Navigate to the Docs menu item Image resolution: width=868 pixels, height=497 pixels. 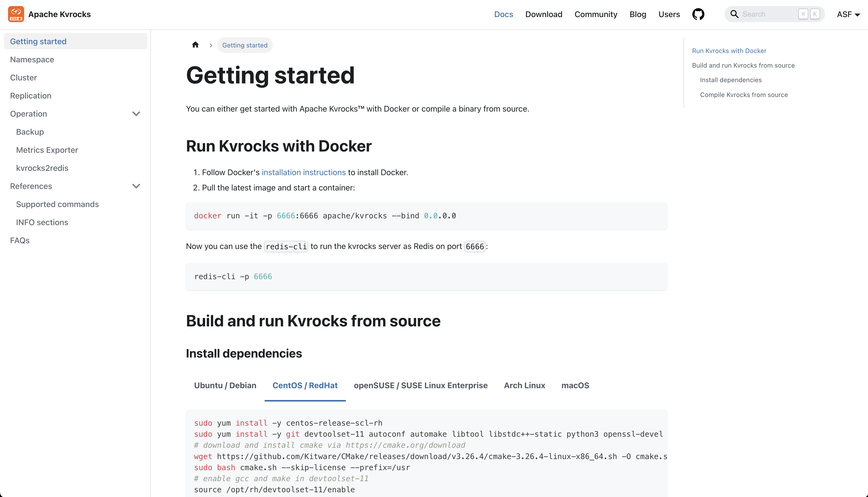click(503, 14)
